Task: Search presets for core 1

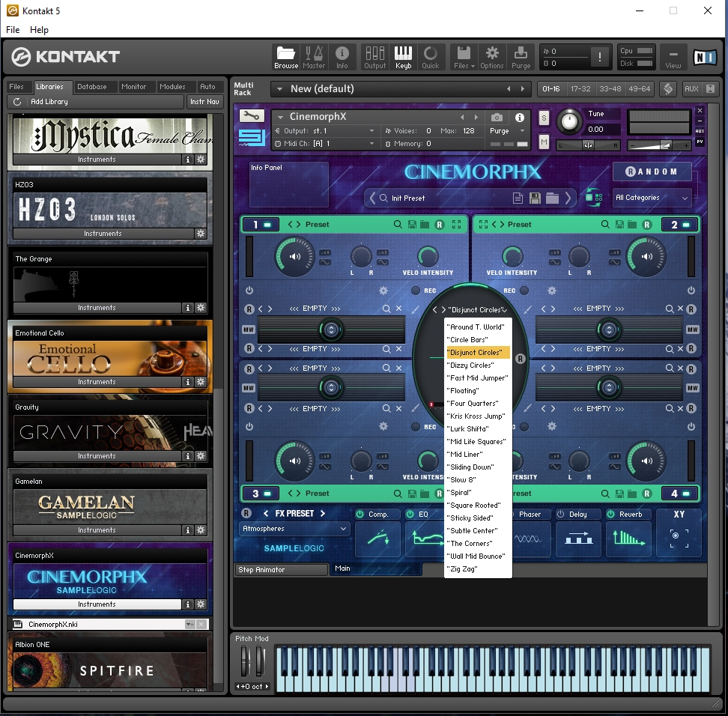Action: pos(398,224)
